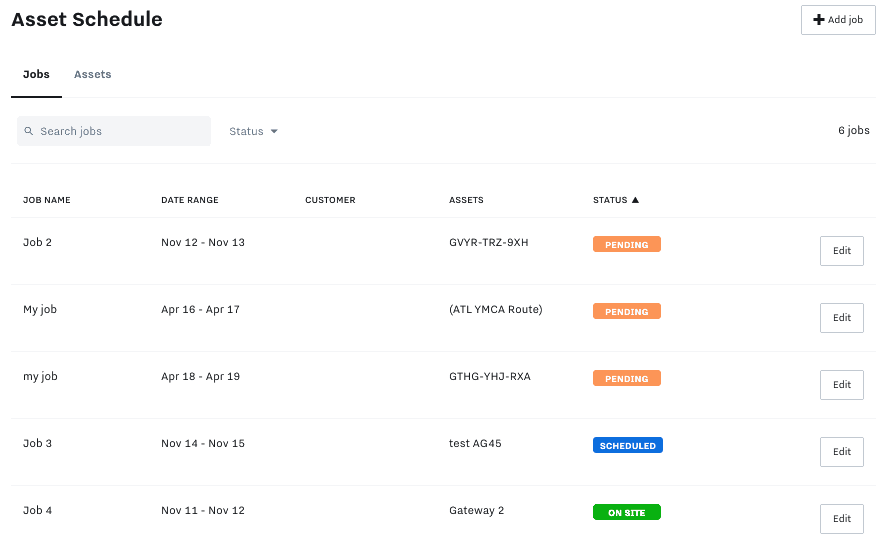The width and height of the screenshot is (882, 541).
Task: Edit the Apr 18 - Apr 19 job
Action: (x=841, y=385)
